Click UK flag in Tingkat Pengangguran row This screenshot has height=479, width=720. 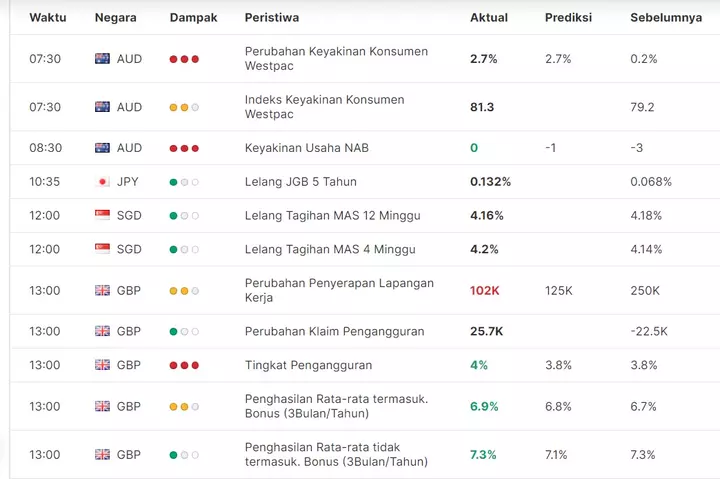pos(102,365)
